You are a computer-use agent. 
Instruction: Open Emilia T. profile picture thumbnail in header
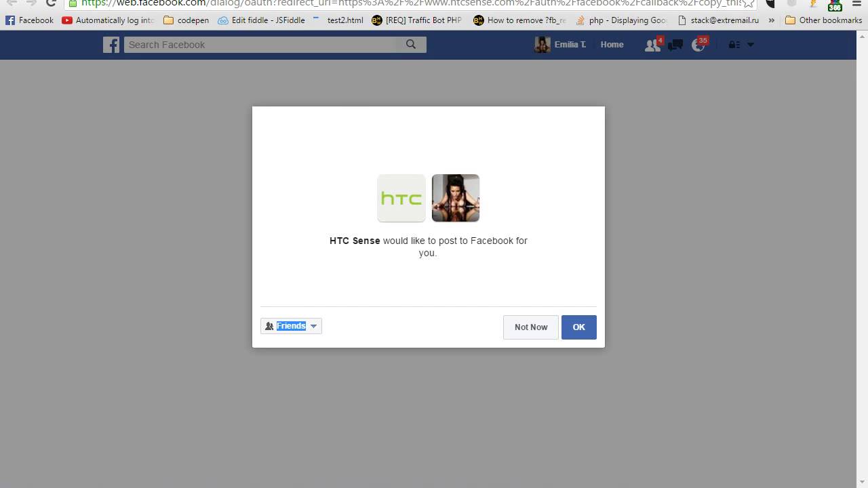point(542,45)
